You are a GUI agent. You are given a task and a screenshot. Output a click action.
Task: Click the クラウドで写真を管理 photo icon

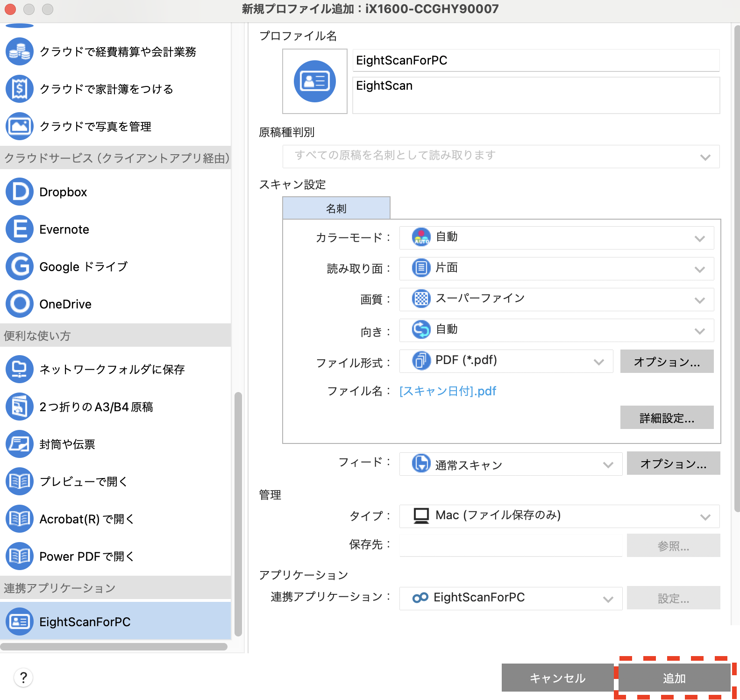tap(20, 126)
